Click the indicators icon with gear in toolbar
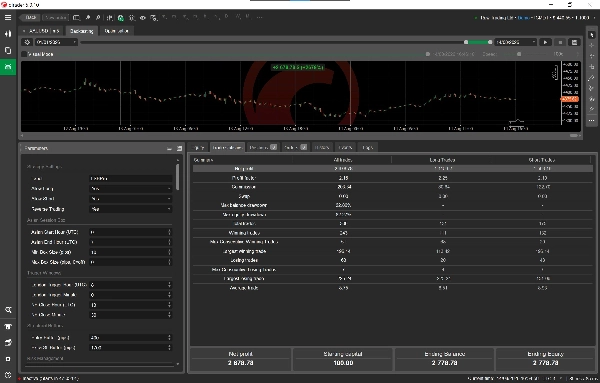The width and height of the screenshot is (600, 383). (x=132, y=18)
